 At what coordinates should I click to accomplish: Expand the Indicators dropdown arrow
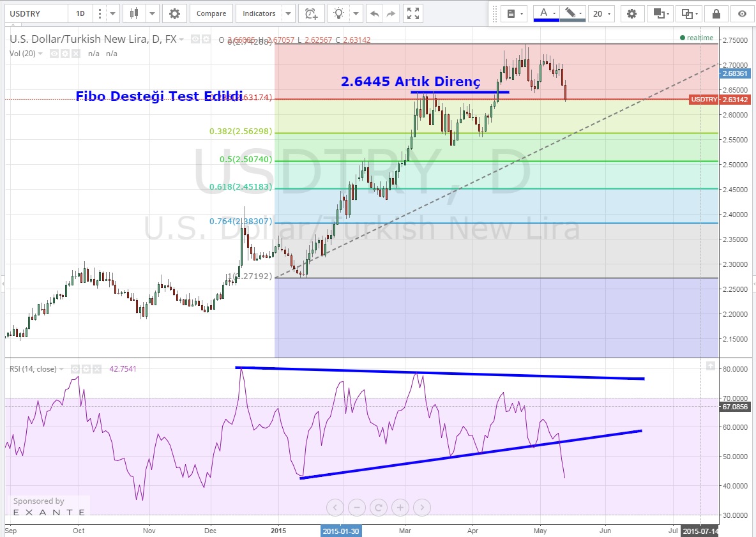tap(288, 13)
